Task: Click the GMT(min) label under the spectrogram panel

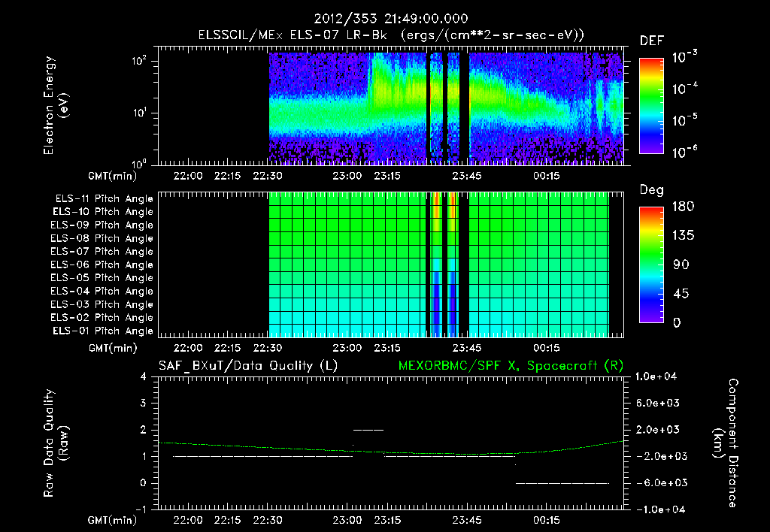Action: point(113,176)
